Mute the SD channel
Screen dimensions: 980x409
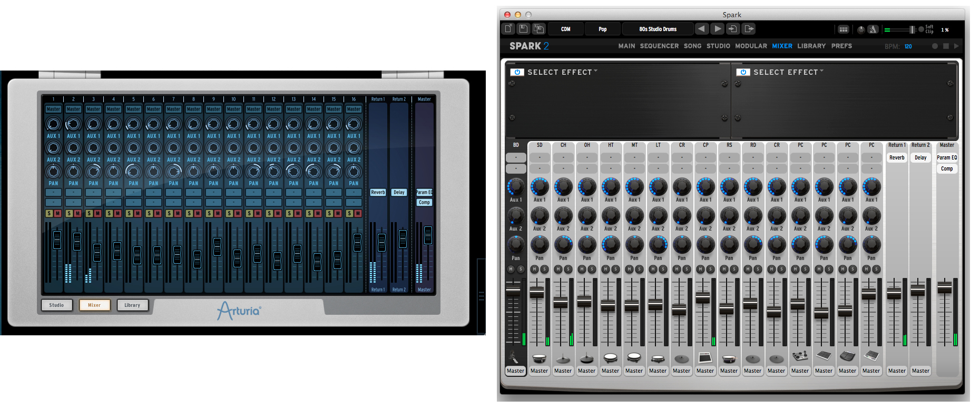coord(534,269)
